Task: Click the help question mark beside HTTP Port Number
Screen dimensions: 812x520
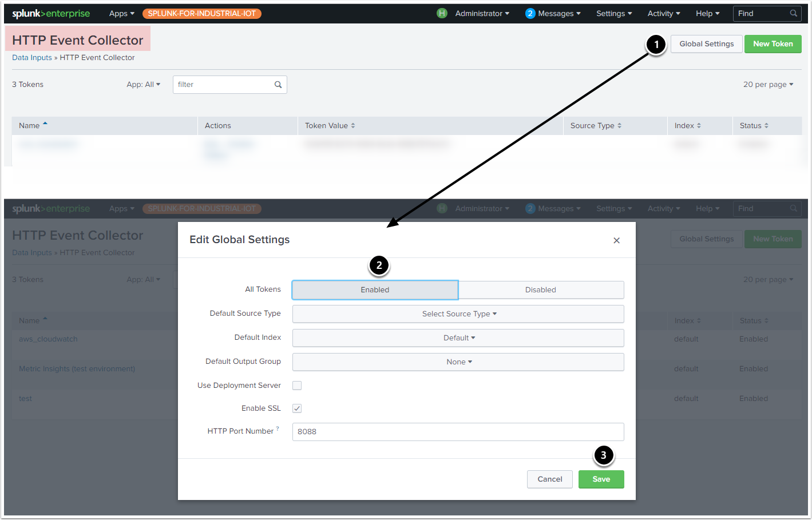Action: coord(278,428)
